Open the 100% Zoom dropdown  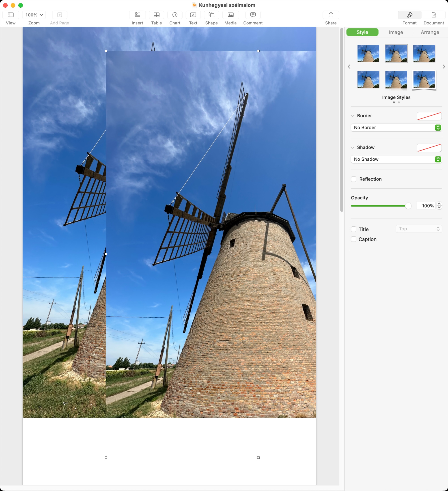(34, 15)
